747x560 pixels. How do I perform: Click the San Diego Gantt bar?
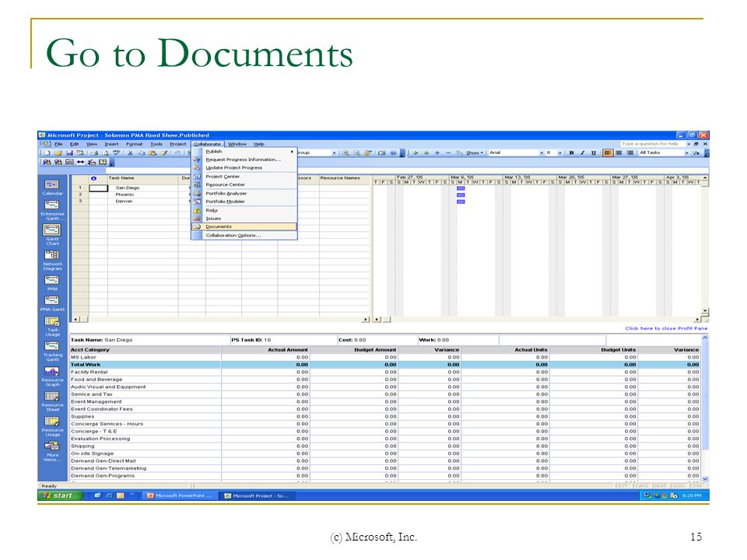[461, 188]
